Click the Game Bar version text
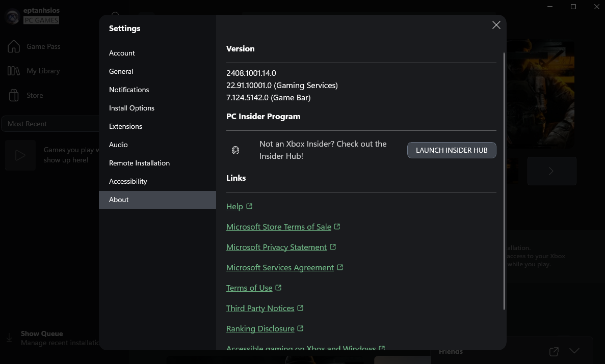The height and width of the screenshot is (364, 605). click(269, 98)
